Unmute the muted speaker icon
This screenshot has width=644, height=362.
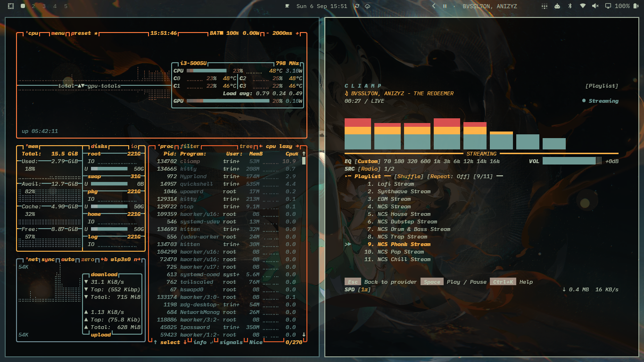click(595, 6)
